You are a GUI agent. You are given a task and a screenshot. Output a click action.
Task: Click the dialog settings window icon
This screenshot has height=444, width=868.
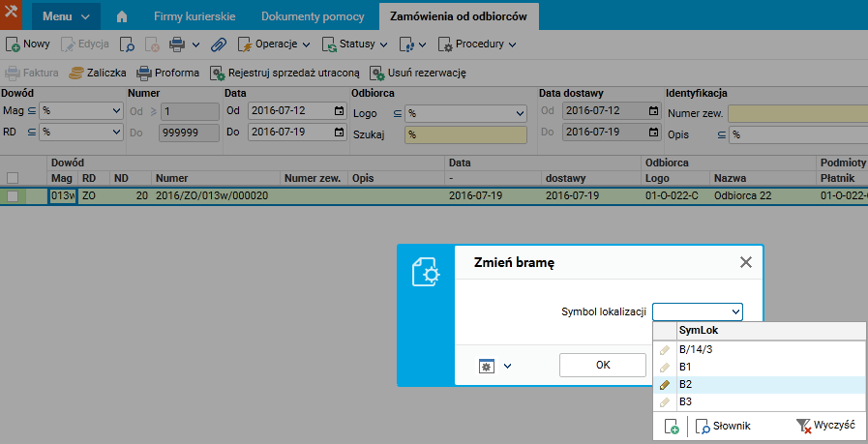tap(487, 366)
